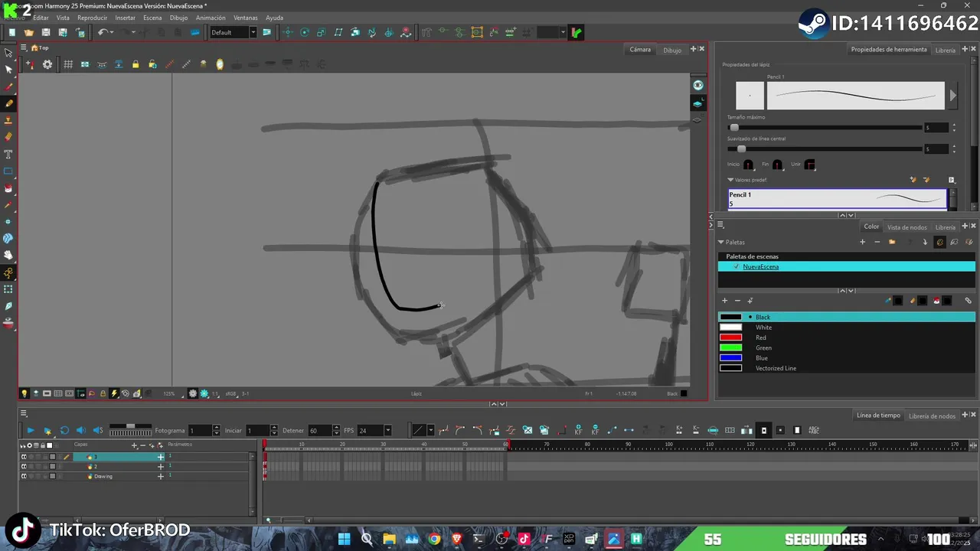Toggle visibility of layer 2

24,467
